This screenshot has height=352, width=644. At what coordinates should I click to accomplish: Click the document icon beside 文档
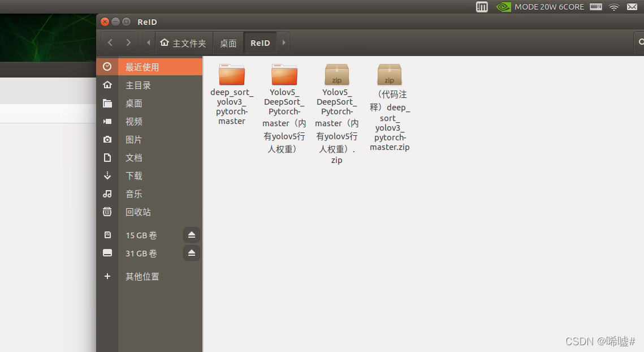point(107,157)
